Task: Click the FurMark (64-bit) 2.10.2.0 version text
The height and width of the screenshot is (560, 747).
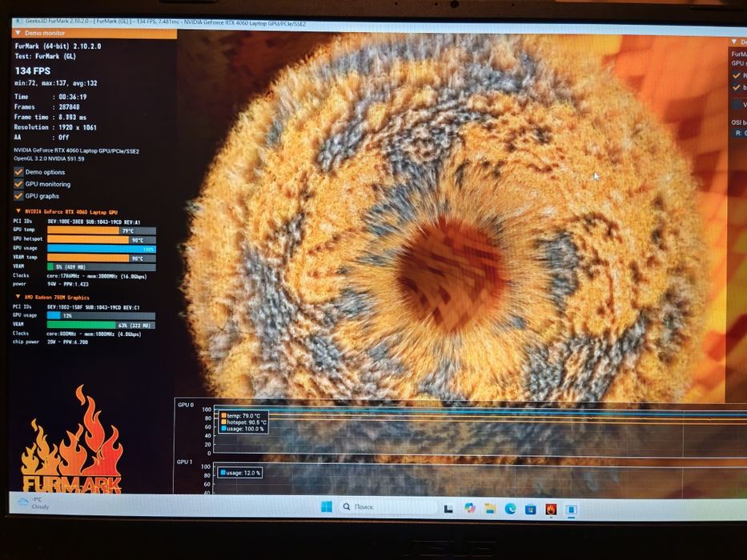Action: [x=58, y=46]
